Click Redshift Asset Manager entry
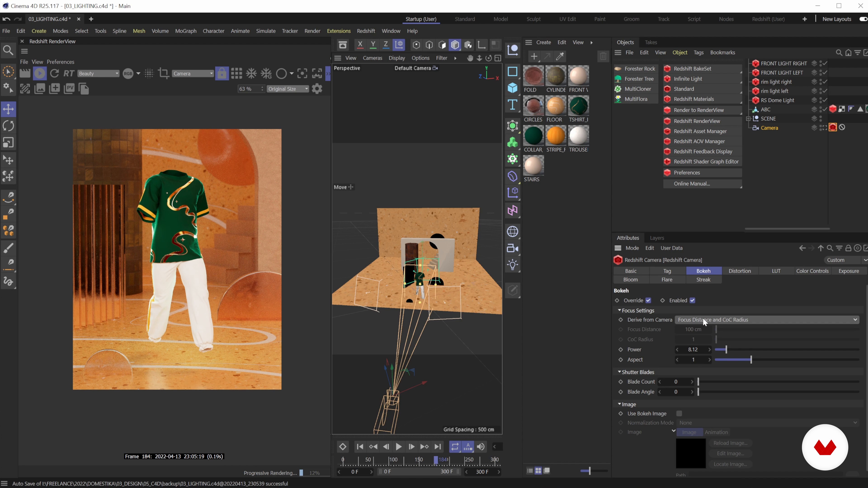 tap(703, 131)
